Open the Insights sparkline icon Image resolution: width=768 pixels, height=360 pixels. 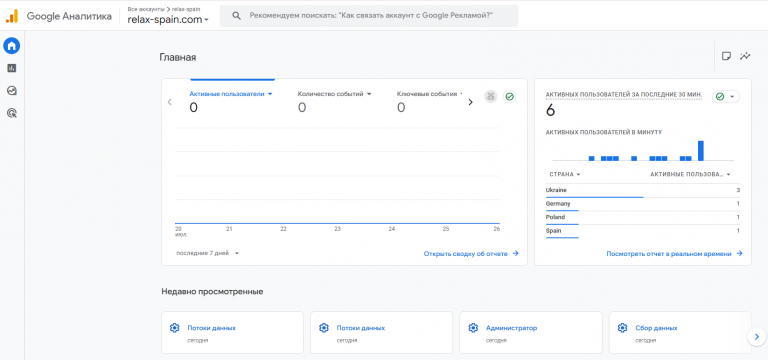(745, 56)
